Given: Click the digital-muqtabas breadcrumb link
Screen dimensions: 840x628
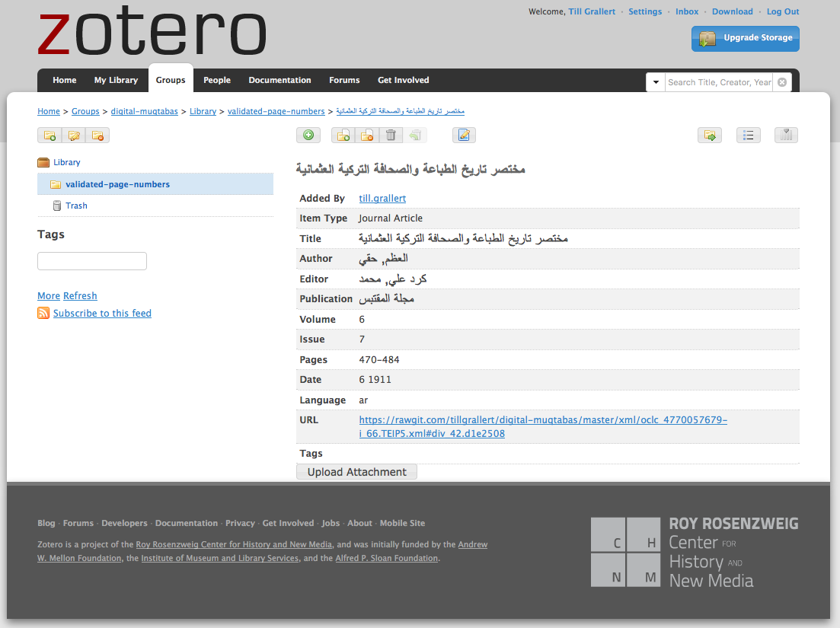Looking at the screenshot, I should (144, 111).
